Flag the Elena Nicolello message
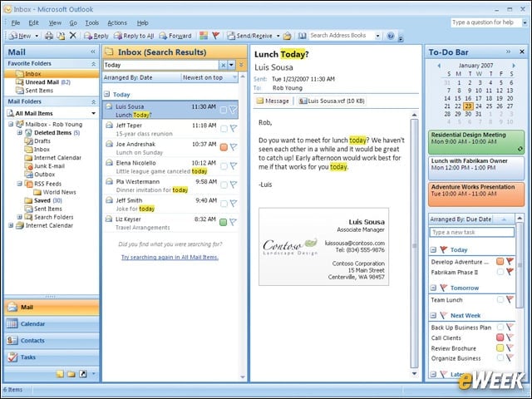532x399 pixels. (234, 165)
